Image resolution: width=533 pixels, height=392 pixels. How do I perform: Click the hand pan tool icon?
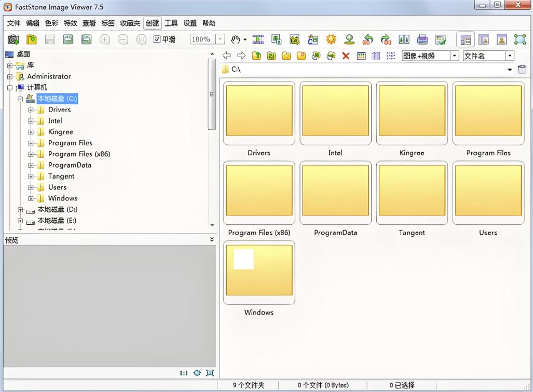[x=235, y=39]
